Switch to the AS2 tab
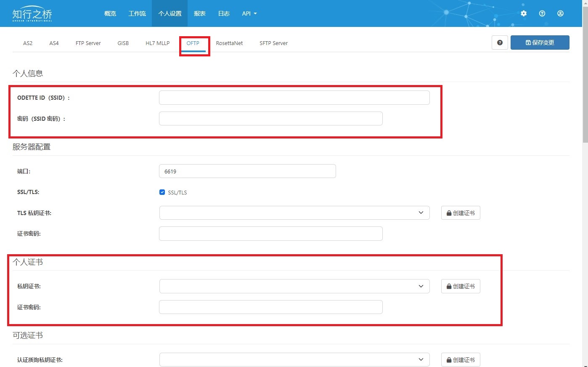The image size is (588, 367). (28, 43)
